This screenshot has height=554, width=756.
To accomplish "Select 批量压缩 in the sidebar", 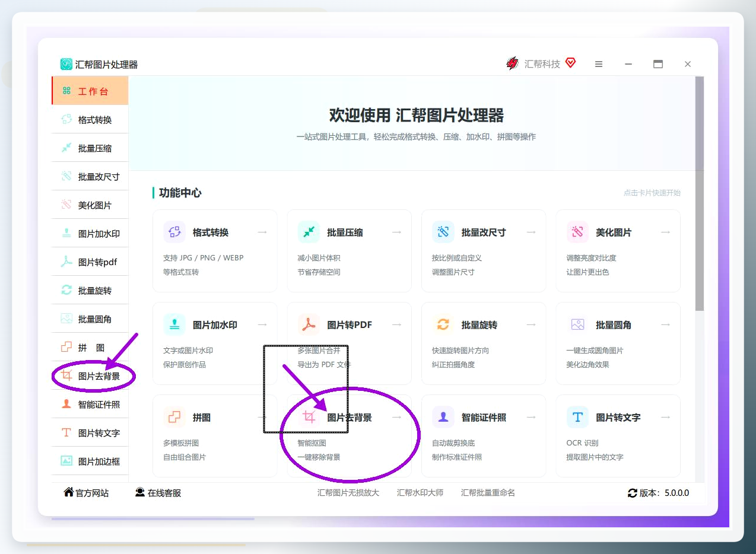I will coord(90,148).
